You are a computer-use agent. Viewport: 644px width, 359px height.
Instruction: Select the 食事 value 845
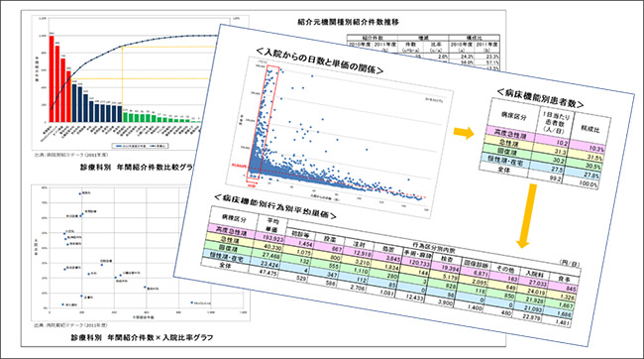pyautogui.click(x=570, y=290)
